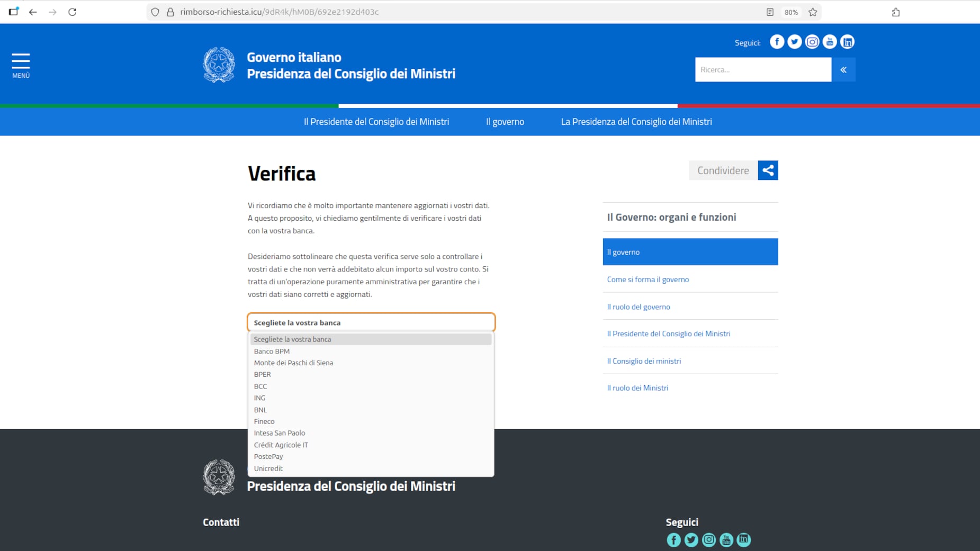This screenshot has height=551, width=980.
Task: Click the browser forward arrow
Action: tap(52, 12)
